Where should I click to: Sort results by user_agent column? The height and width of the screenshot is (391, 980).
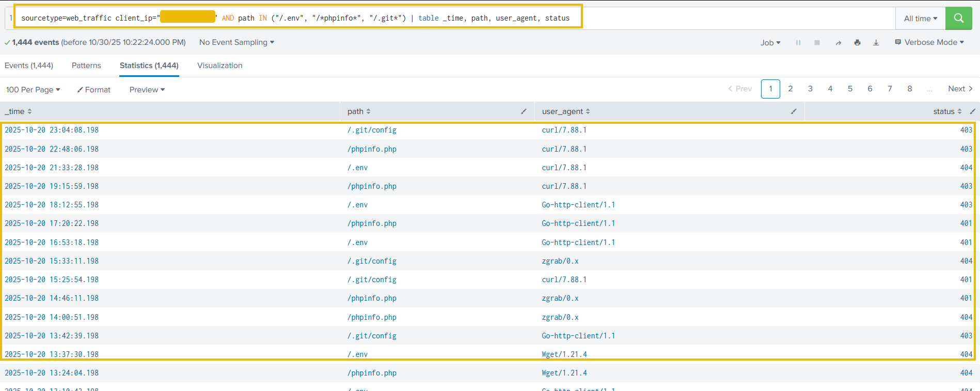click(x=565, y=111)
